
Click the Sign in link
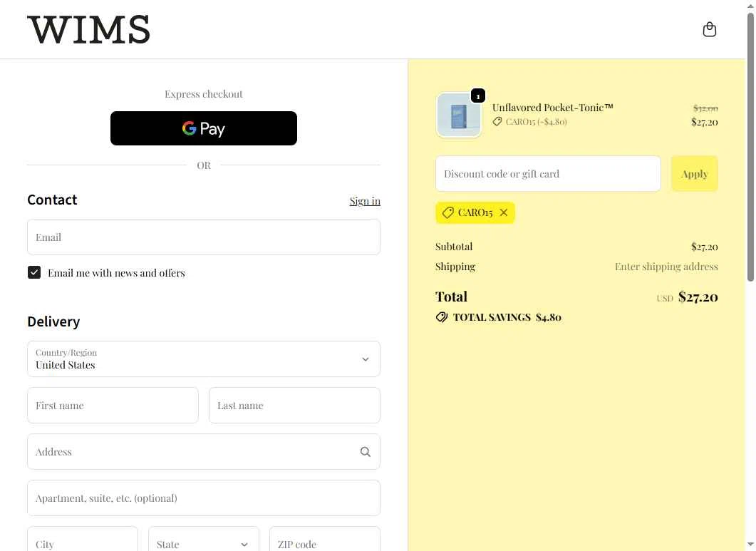tap(365, 201)
